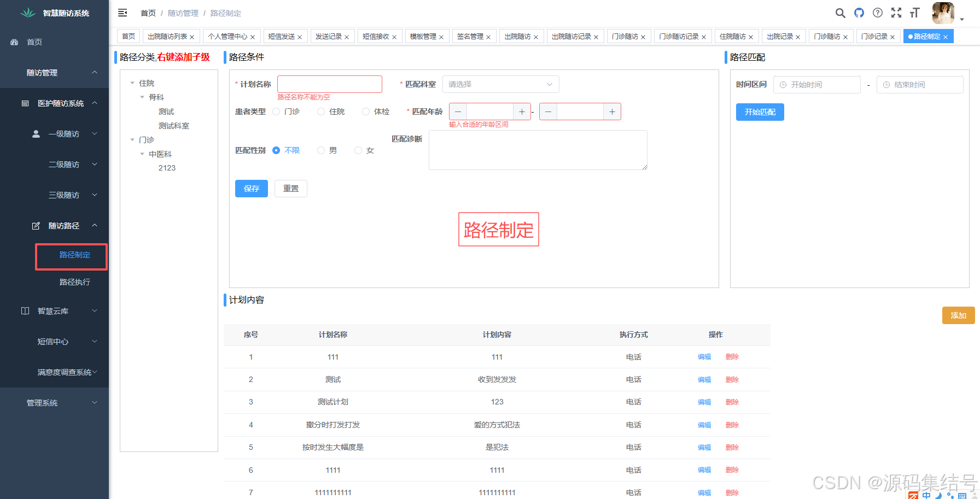Close the 出院随访列表 tab
This screenshot has height=499, width=980.
(x=192, y=37)
